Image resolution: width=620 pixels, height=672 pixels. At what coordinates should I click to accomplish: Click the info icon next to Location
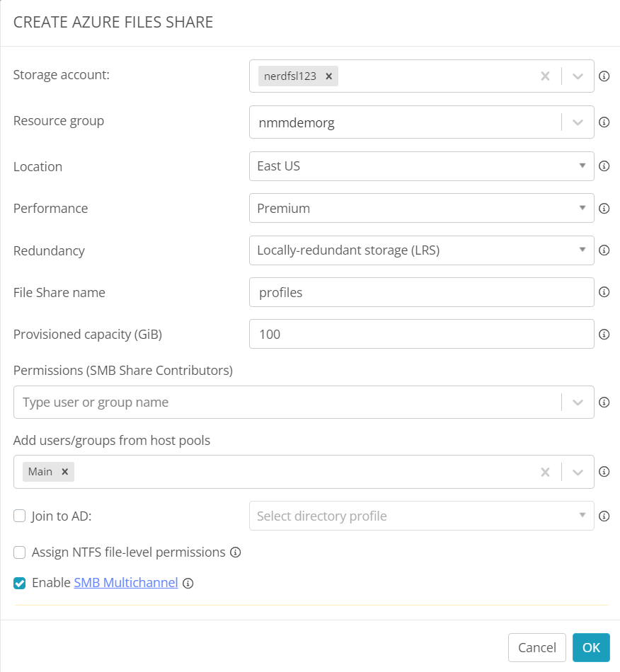604,166
